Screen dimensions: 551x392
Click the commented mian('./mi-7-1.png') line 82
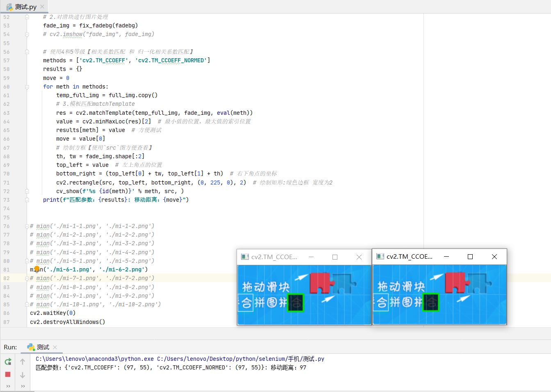tap(92, 278)
